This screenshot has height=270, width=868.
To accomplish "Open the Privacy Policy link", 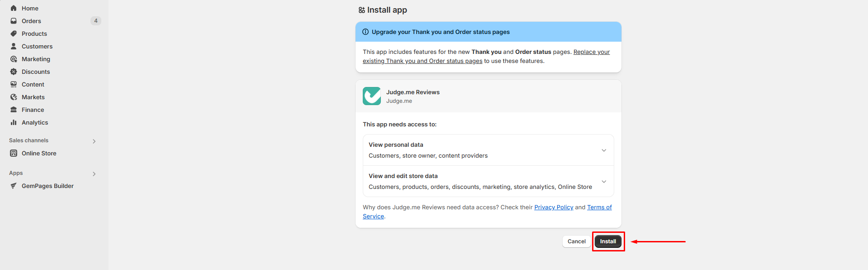I will pyautogui.click(x=554, y=207).
